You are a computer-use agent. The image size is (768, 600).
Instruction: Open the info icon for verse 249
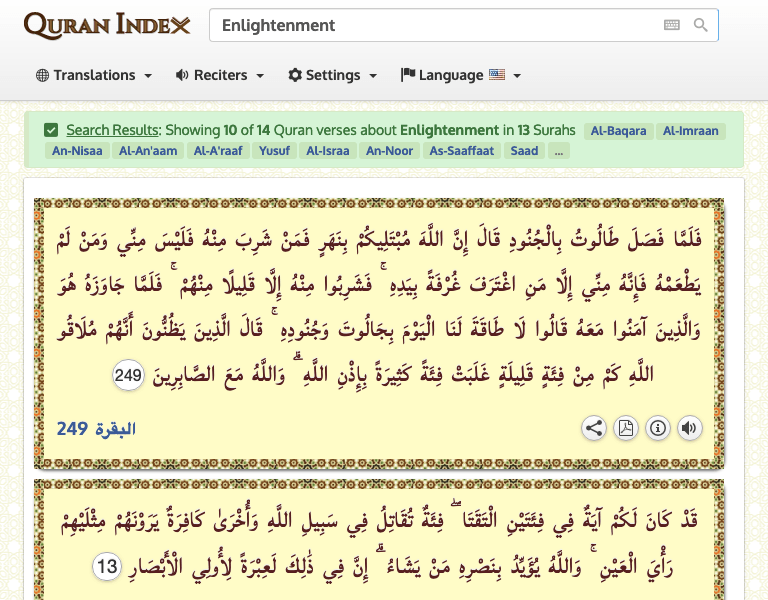point(657,429)
